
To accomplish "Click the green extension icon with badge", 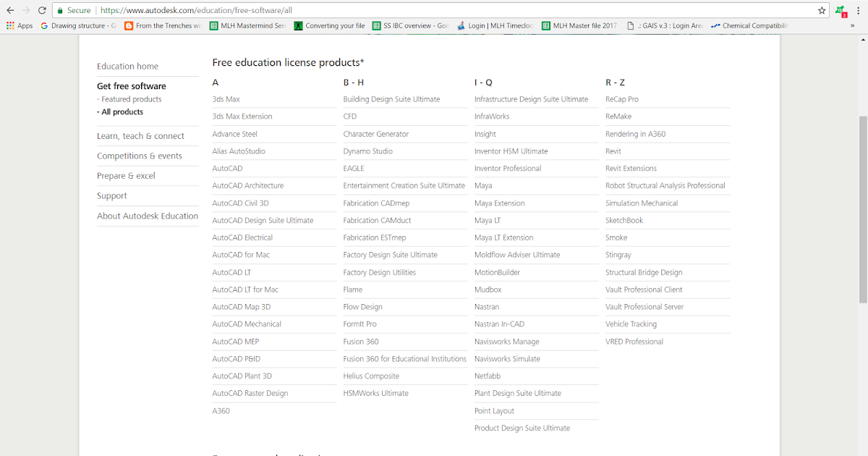I will pyautogui.click(x=840, y=11).
